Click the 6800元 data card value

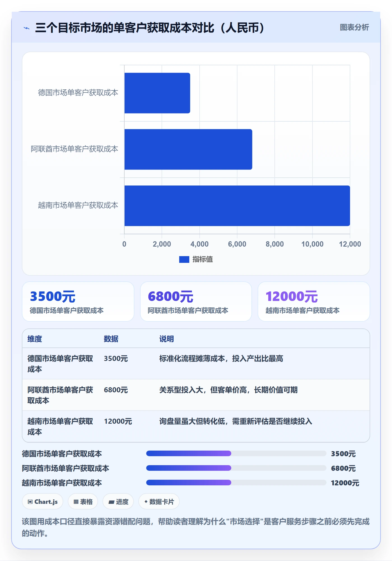point(171,296)
